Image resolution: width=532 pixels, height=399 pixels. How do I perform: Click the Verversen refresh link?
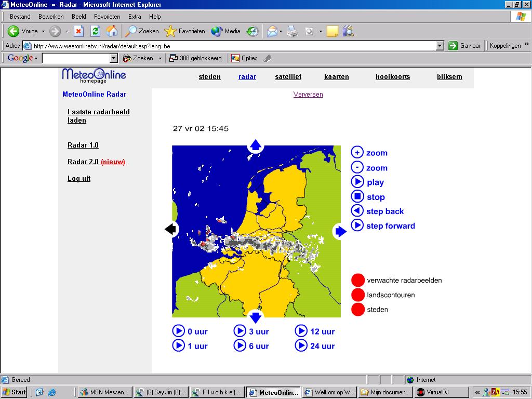(308, 95)
